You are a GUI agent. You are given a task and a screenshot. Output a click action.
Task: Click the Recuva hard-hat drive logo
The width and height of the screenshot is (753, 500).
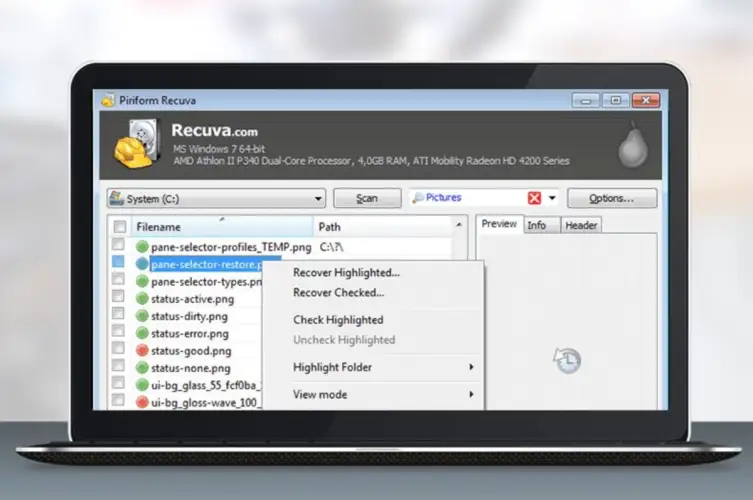pos(138,141)
